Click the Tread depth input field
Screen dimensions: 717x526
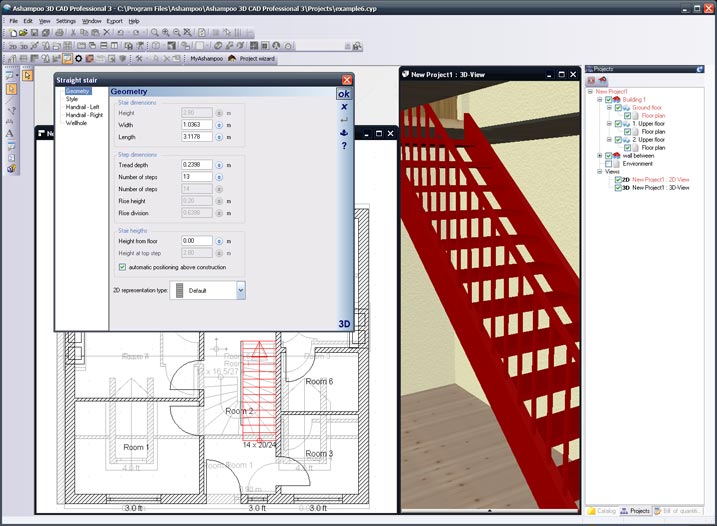point(197,165)
